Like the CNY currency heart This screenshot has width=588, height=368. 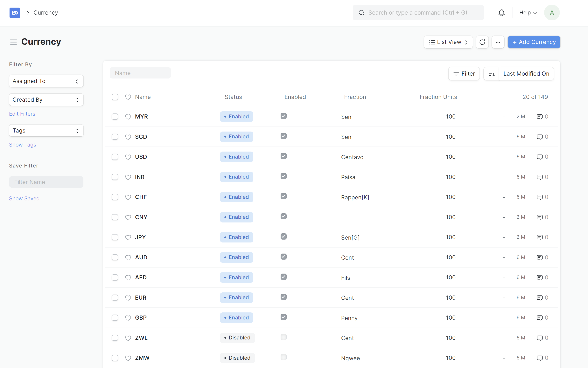[128, 217]
